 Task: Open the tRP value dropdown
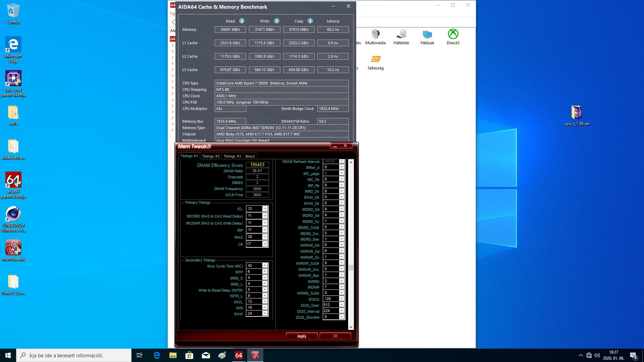265,230
